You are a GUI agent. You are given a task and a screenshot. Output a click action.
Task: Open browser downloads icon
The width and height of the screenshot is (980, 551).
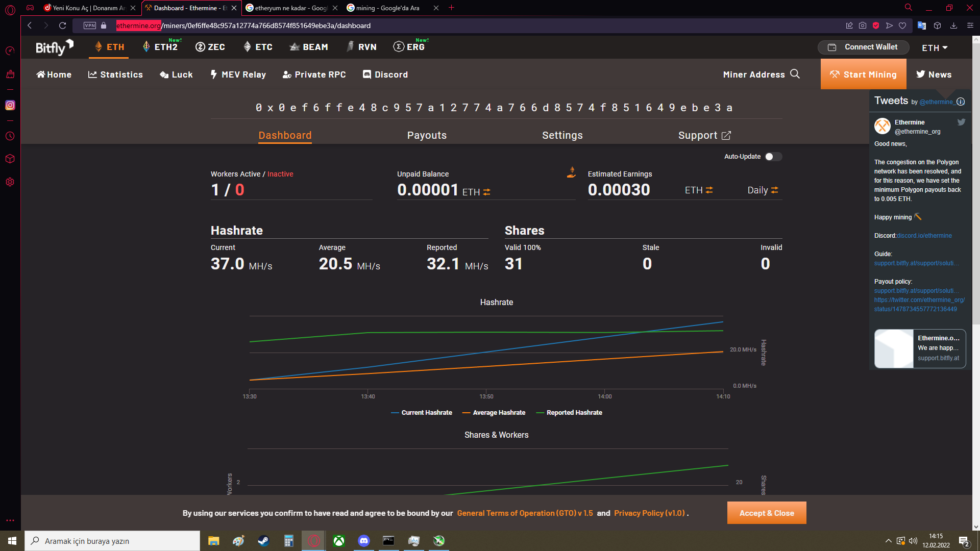pyautogui.click(x=953, y=26)
